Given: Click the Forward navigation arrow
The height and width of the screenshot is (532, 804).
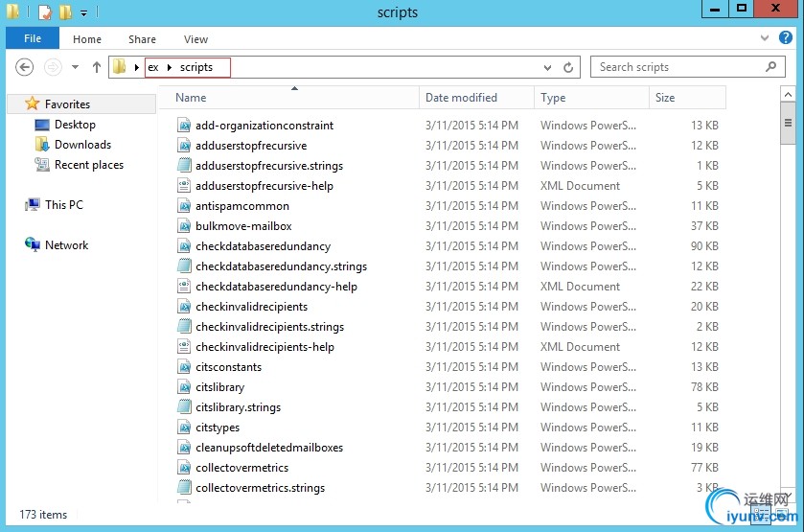Looking at the screenshot, I should [x=53, y=67].
